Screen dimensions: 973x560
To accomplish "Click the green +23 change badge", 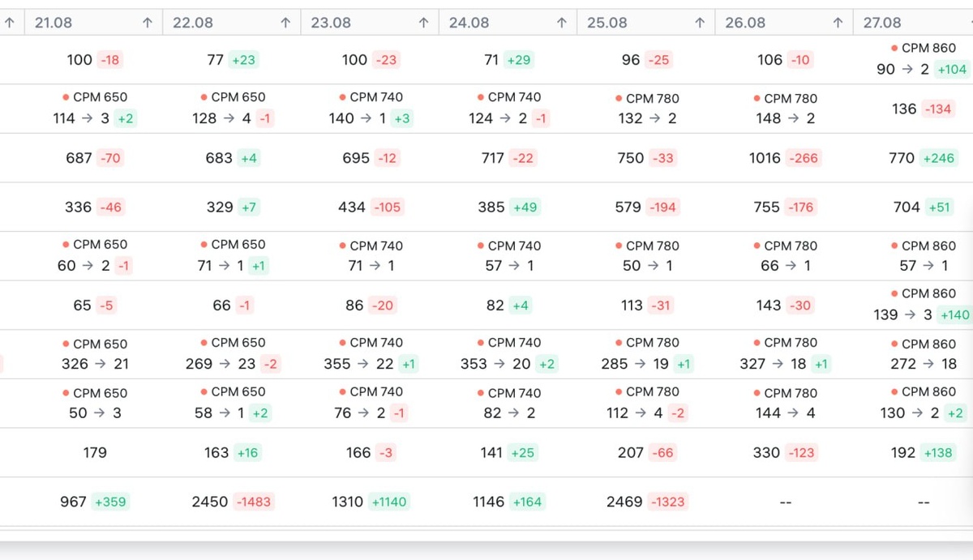I will pos(243,60).
